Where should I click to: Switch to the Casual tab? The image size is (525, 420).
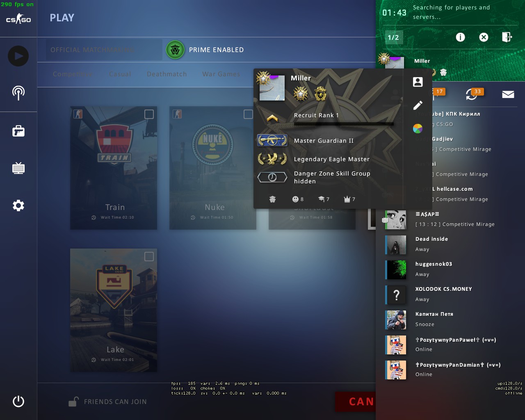[120, 74]
